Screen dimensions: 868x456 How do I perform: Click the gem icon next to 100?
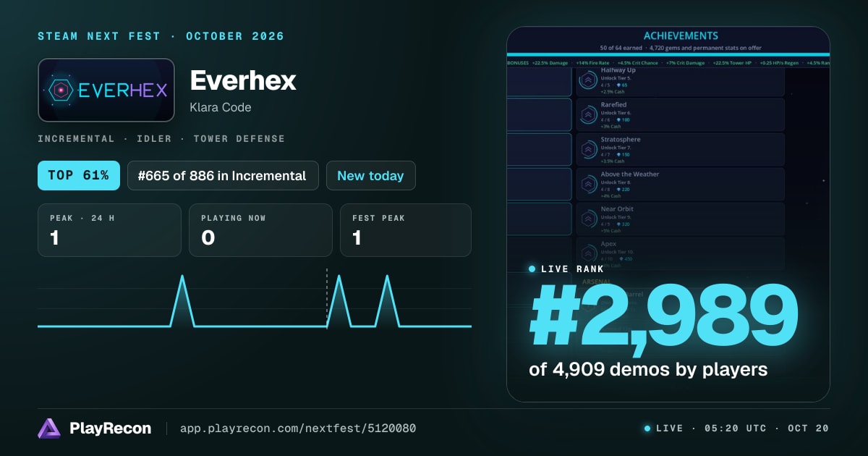pyautogui.click(x=618, y=120)
